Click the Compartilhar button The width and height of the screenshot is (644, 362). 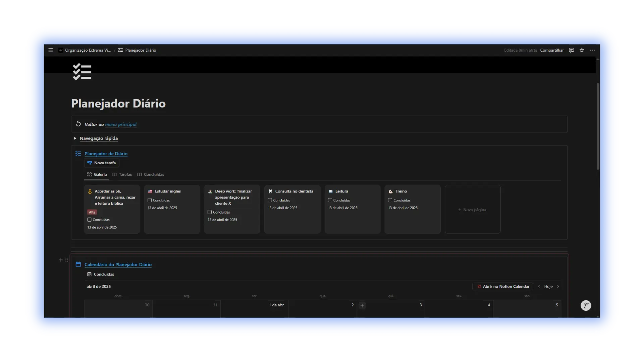tap(552, 50)
